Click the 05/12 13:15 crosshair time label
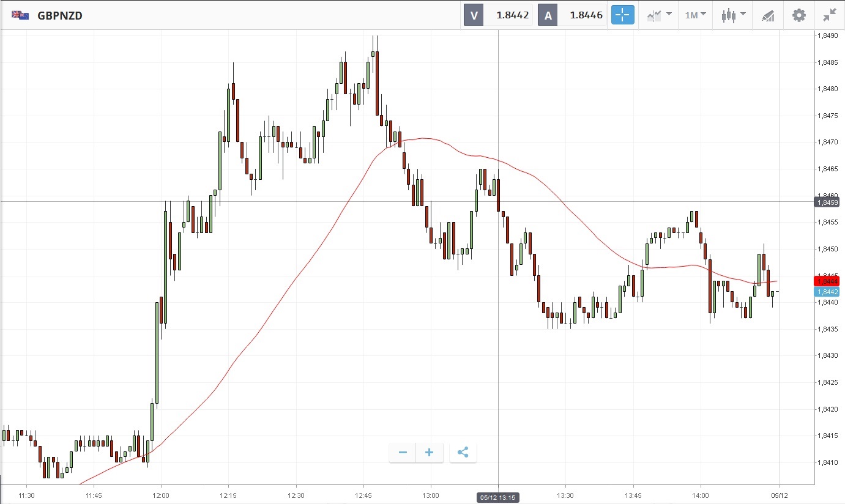This screenshot has width=845, height=504. coord(498,498)
